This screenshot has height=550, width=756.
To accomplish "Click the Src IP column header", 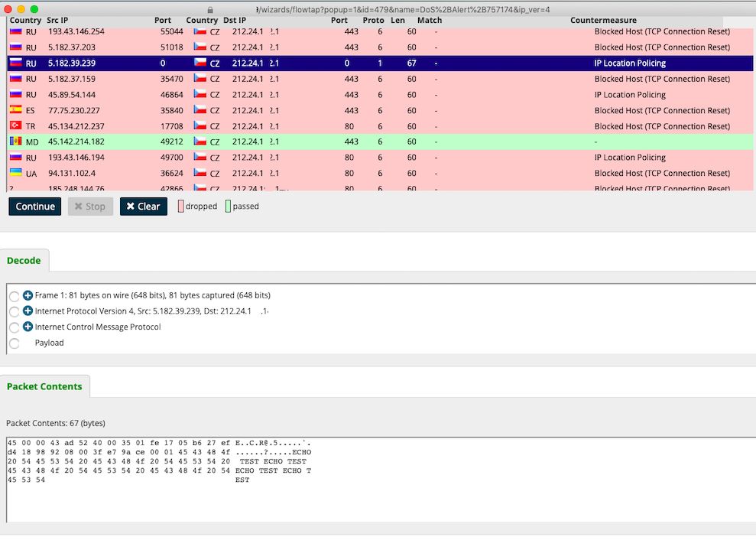I will coord(57,20).
